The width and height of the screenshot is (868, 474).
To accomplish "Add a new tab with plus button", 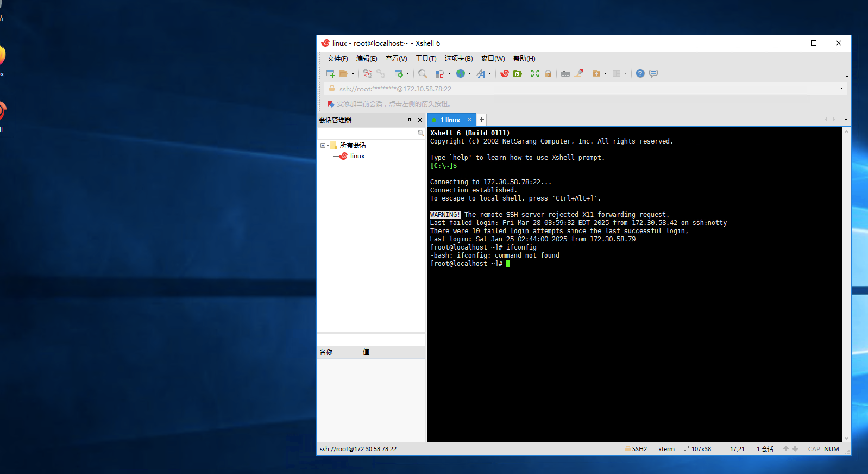I will point(481,120).
